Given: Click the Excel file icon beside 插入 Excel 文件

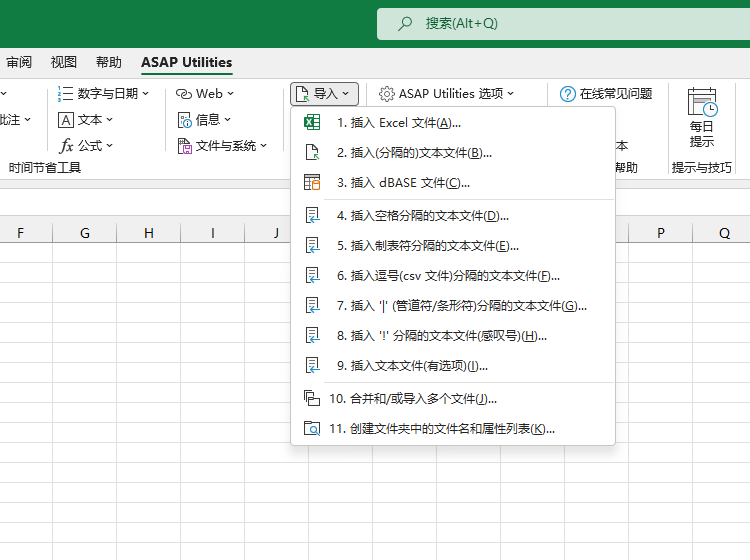Looking at the screenshot, I should (312, 123).
